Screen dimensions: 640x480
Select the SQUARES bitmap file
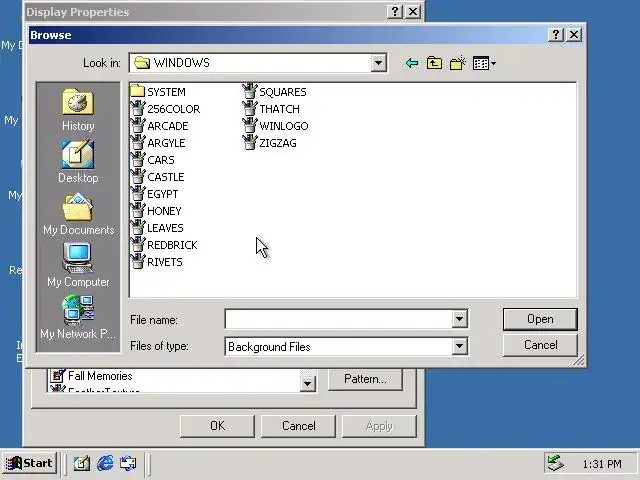point(275,92)
